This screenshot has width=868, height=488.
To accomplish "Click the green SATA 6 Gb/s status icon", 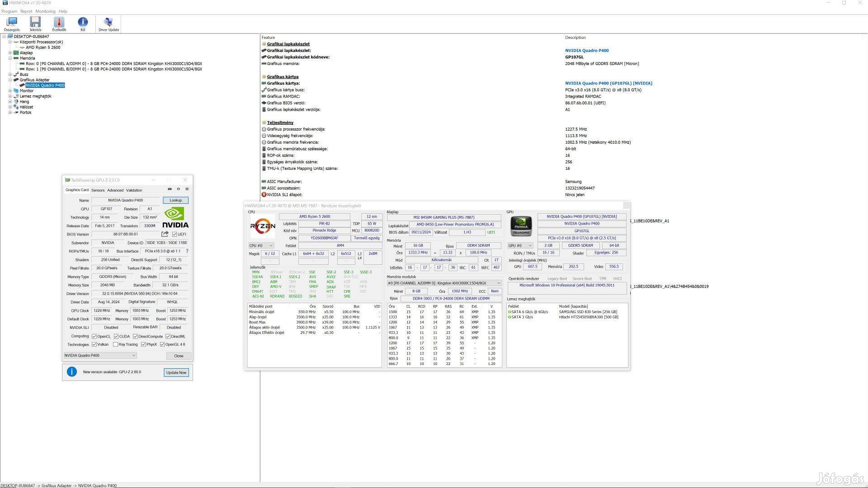I will [x=509, y=312].
